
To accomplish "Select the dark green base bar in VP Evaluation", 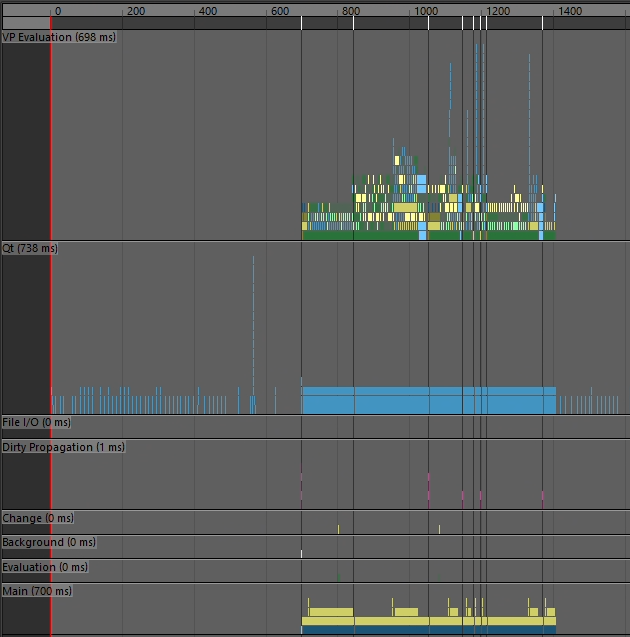I will pyautogui.click(x=429, y=235).
